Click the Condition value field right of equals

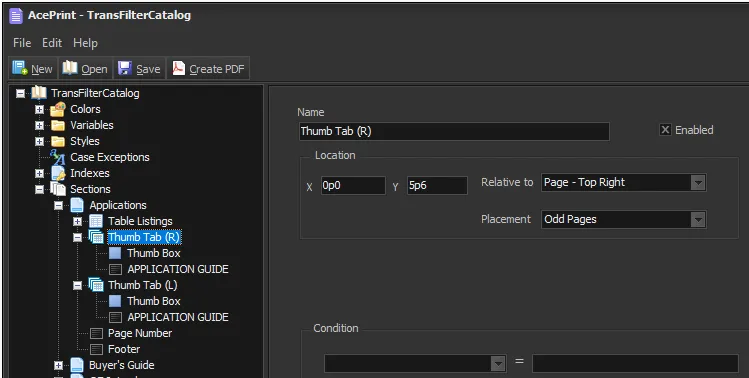pyautogui.click(x=635, y=364)
